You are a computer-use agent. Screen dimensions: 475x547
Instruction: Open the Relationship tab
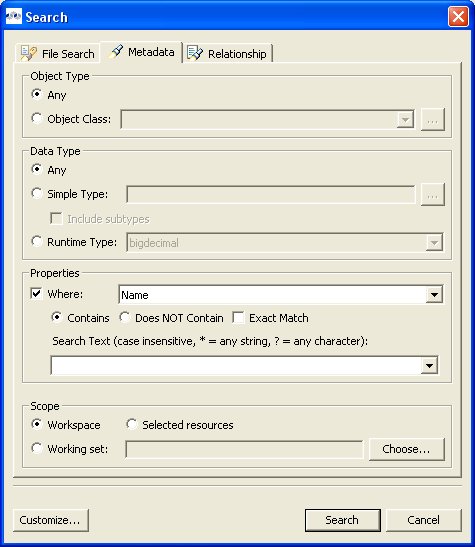[228, 54]
